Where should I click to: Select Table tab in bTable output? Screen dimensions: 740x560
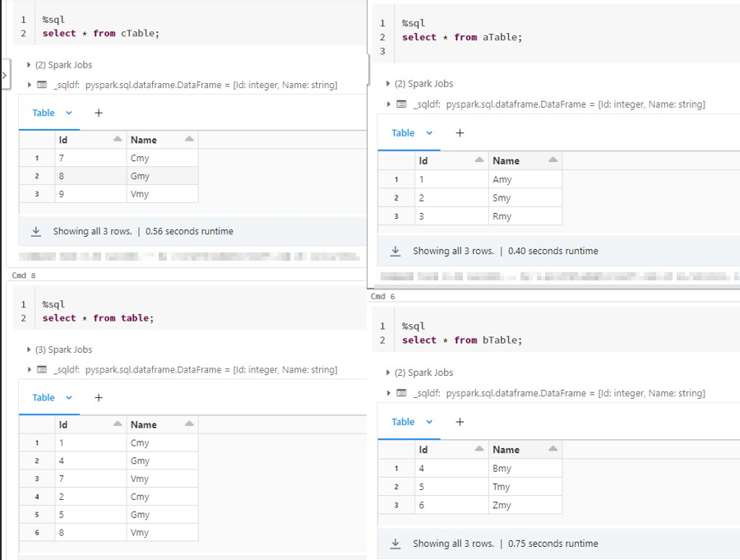click(x=403, y=422)
